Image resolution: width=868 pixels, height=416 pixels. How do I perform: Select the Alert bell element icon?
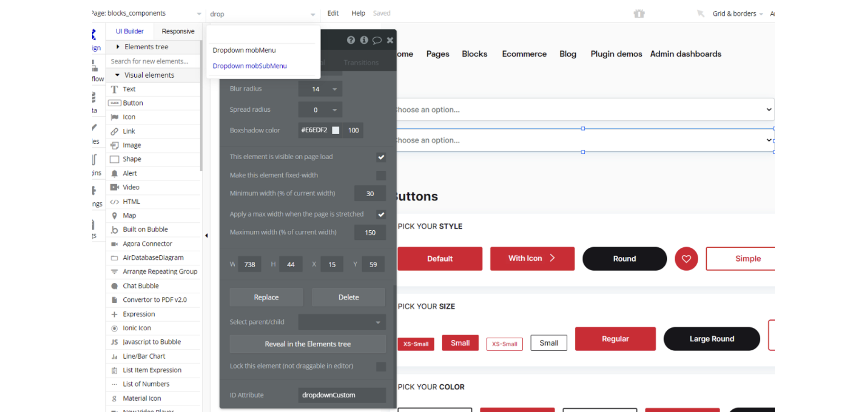click(x=114, y=173)
